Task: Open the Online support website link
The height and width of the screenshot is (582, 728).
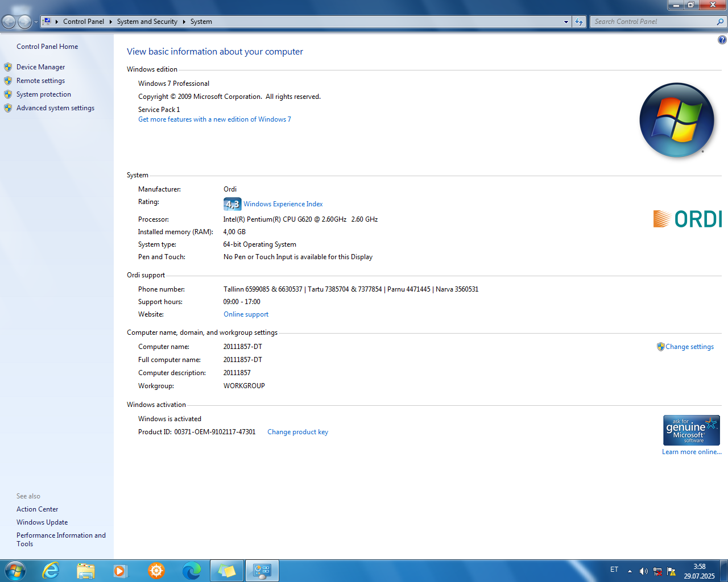Action: coord(246,314)
